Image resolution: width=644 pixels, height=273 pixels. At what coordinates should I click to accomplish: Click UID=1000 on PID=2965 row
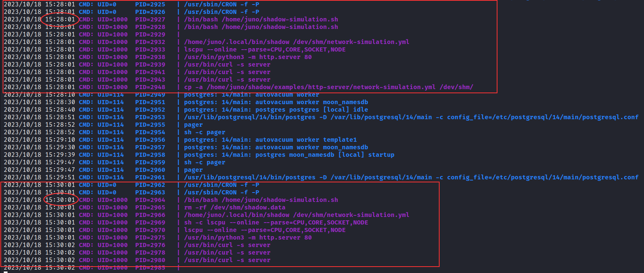click(112, 208)
